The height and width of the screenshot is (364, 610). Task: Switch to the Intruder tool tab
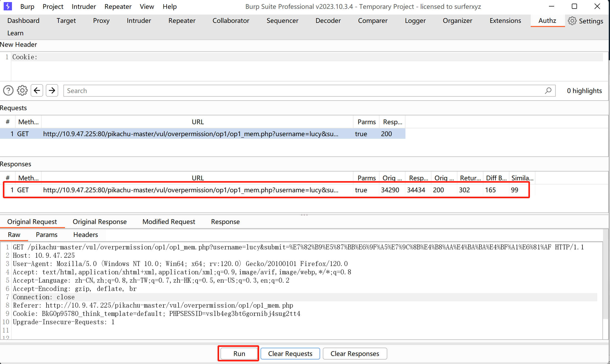(x=139, y=21)
